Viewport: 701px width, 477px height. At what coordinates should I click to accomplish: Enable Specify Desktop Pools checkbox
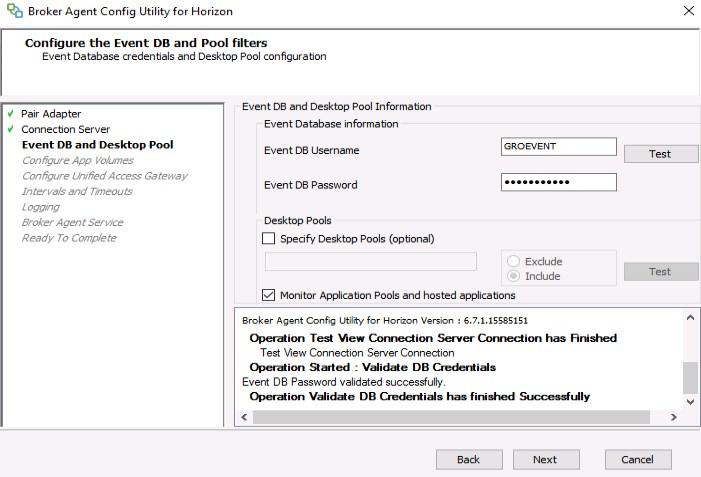point(268,238)
